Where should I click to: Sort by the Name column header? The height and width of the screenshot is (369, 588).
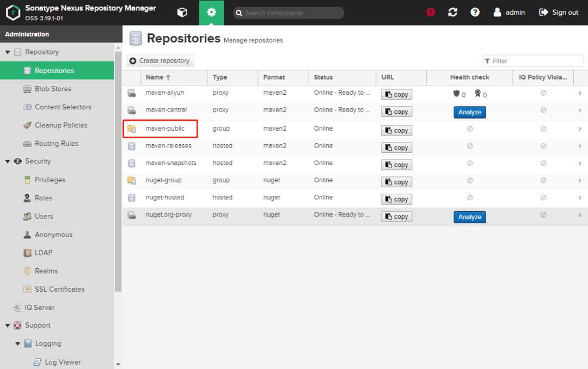(x=174, y=77)
